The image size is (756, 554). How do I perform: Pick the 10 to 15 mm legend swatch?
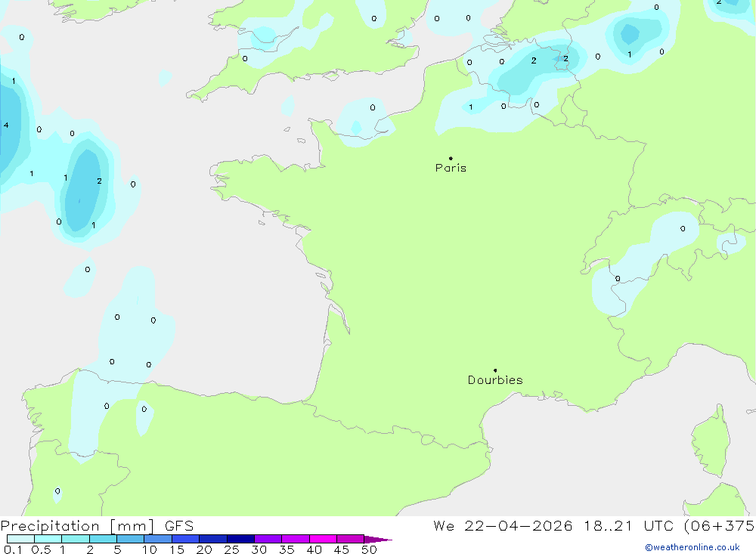[x=158, y=539]
